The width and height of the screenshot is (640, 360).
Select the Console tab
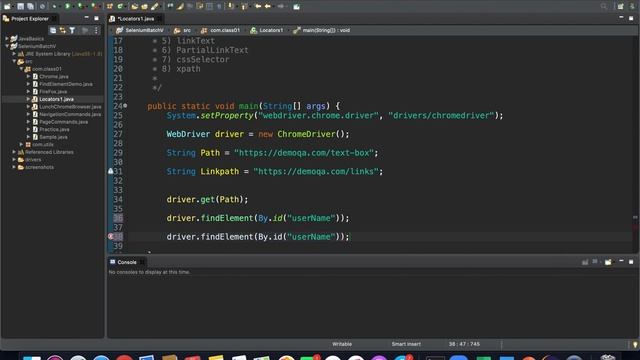[x=127, y=262]
